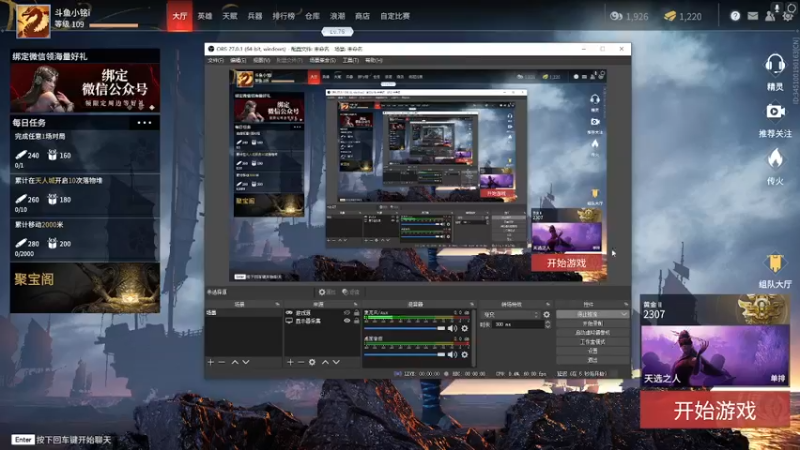Screen dimensions: 800x450
Task: Open the game settings gear at top right
Action: (x=788, y=16)
